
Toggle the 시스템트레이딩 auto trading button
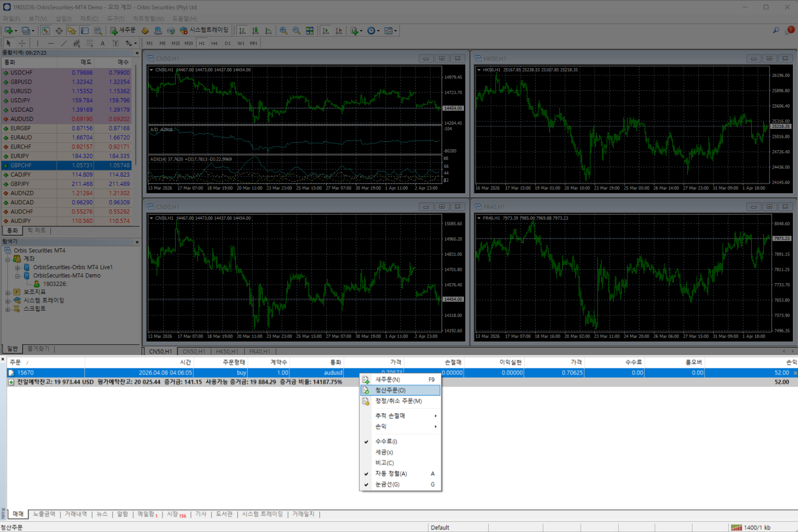204,31
